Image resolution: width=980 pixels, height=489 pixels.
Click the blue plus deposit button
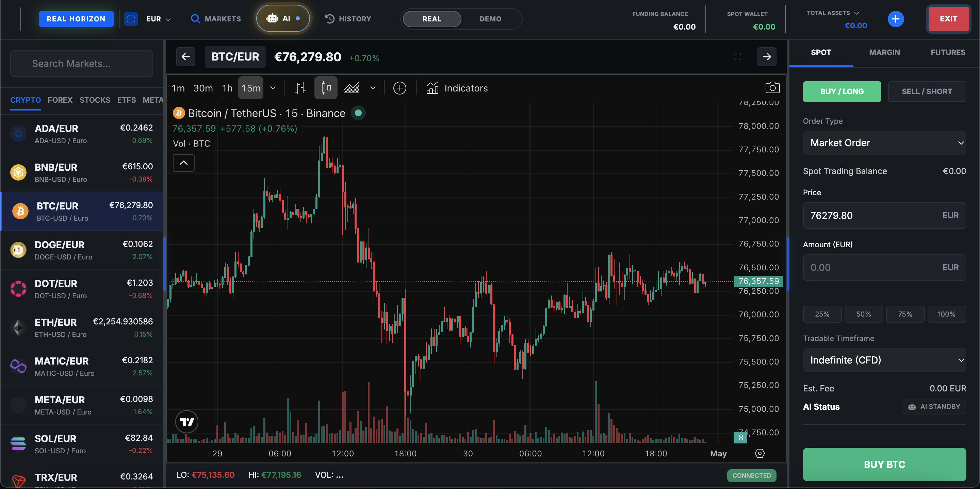coord(896,19)
